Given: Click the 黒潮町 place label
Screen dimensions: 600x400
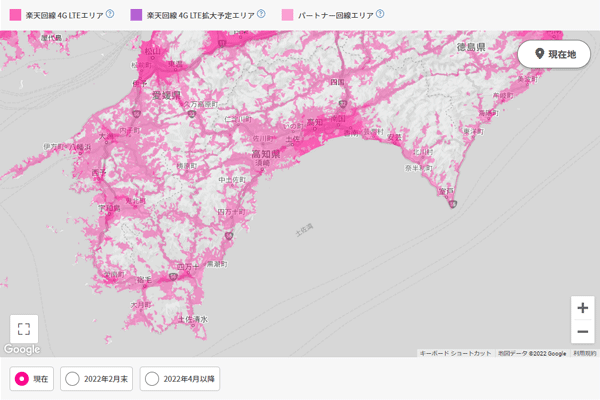Looking at the screenshot, I should [217, 264].
